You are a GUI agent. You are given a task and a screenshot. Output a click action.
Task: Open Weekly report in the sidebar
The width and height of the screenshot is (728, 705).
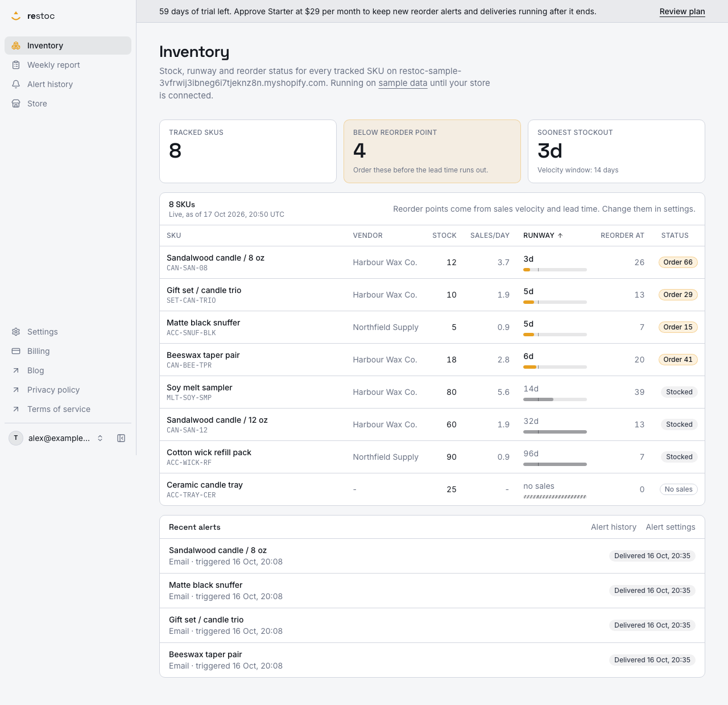point(68,65)
